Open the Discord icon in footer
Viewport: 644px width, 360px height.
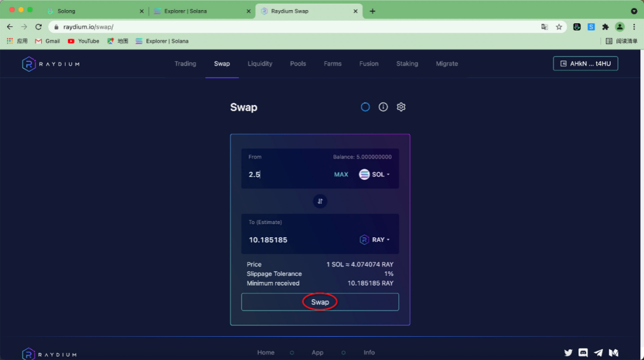point(583,353)
